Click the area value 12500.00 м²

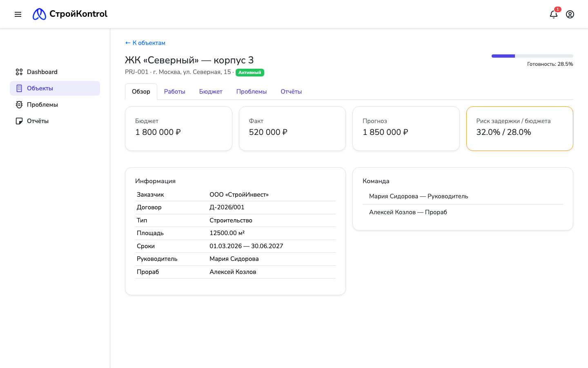click(227, 233)
